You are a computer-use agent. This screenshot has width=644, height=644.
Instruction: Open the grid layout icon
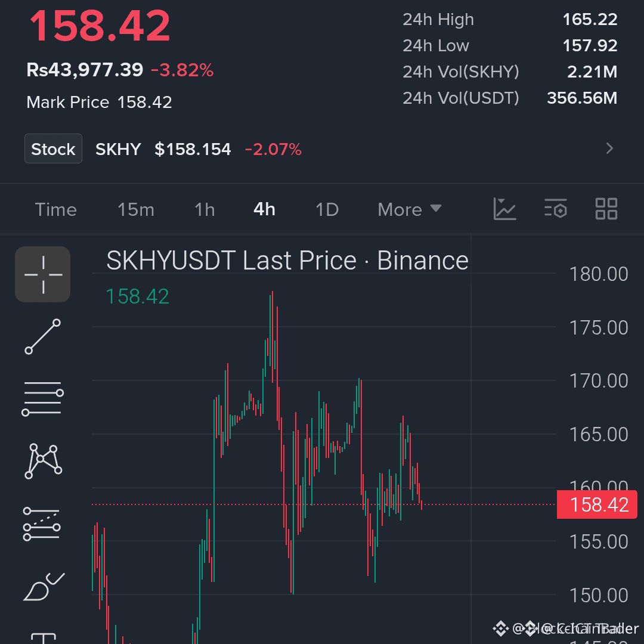click(x=606, y=209)
